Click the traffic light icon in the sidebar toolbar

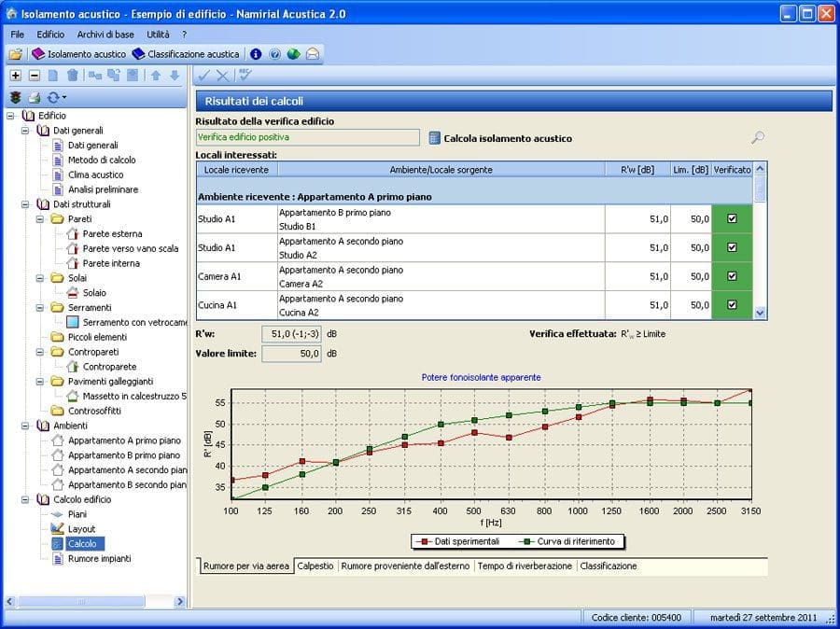click(14, 97)
